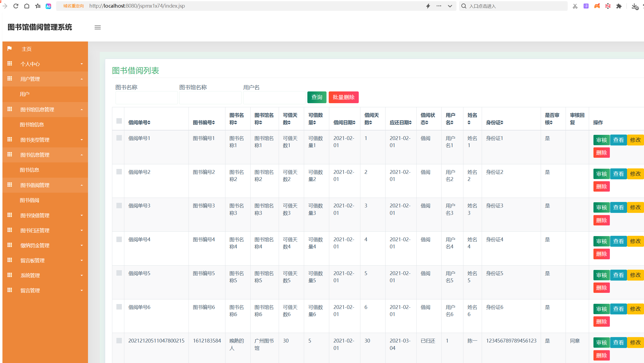Open the 图书馆信息 submenu item
Screen dimensions: 644x363
click(x=32, y=124)
